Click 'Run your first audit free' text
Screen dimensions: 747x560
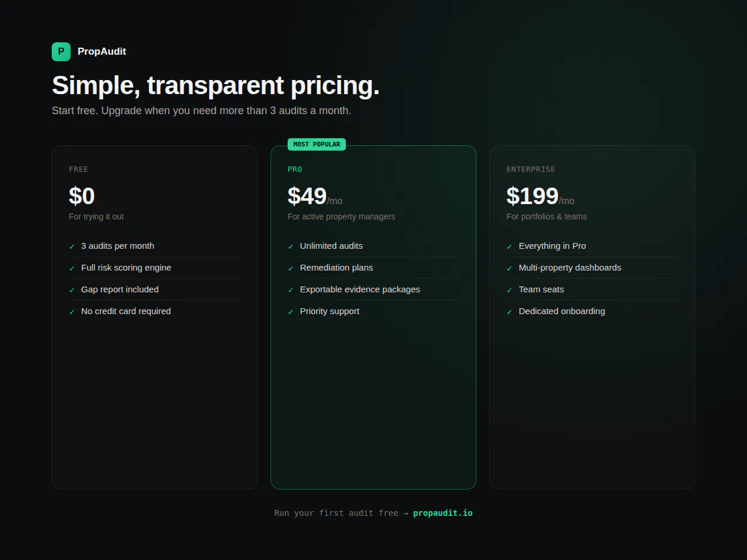click(336, 513)
